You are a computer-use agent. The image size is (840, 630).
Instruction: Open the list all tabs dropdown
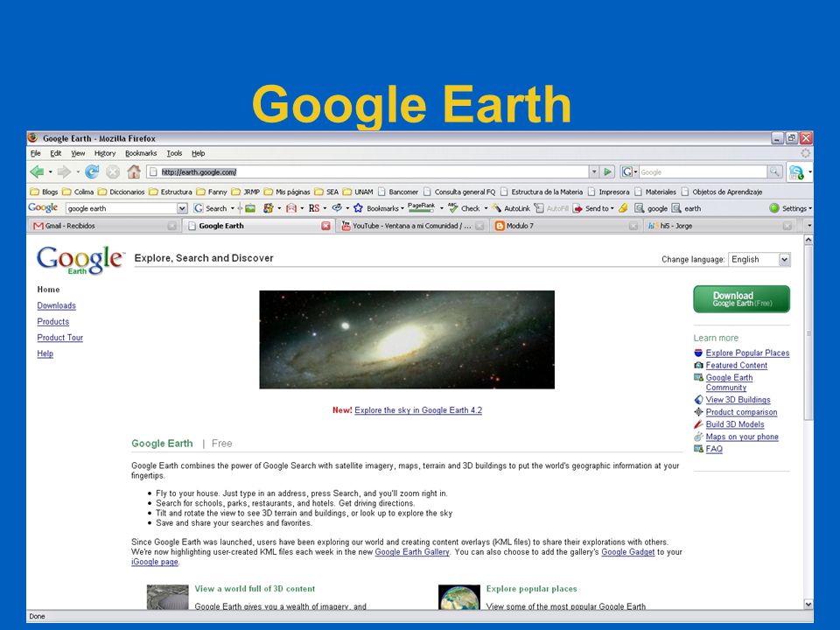[x=808, y=226]
